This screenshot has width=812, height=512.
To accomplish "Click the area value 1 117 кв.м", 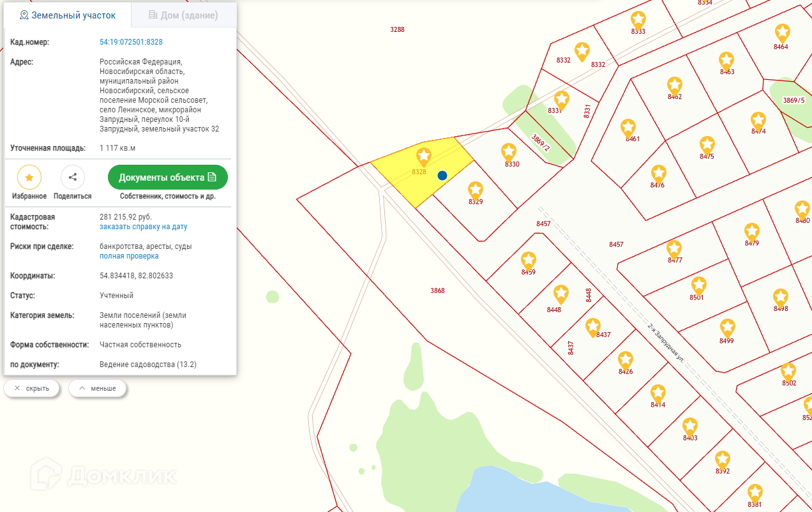I will tap(117, 148).
